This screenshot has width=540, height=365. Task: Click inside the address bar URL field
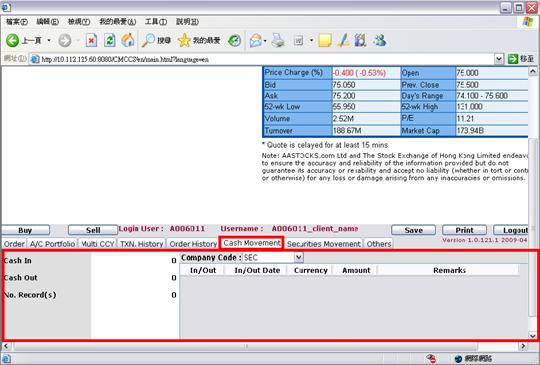[265, 59]
